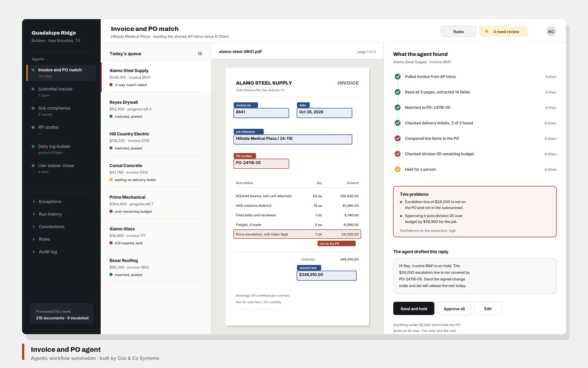The height and width of the screenshot is (368, 588).
Task: Click the red check beside Compared line items
Action: coord(397,139)
